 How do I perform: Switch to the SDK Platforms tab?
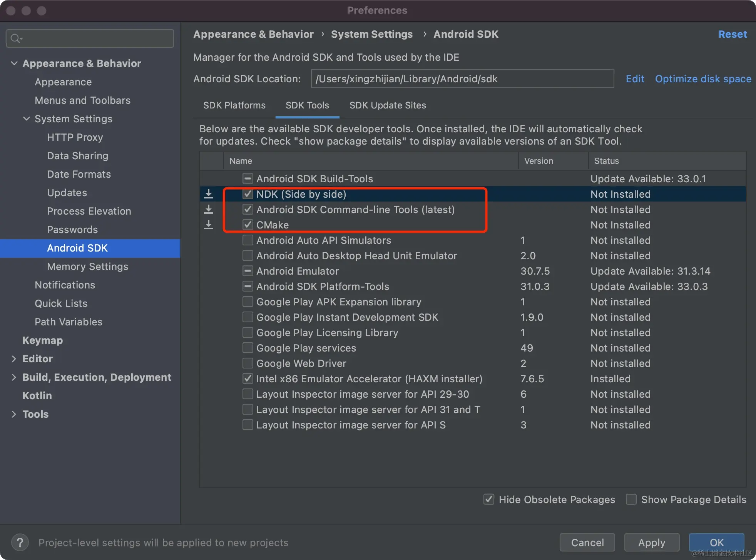tap(234, 105)
